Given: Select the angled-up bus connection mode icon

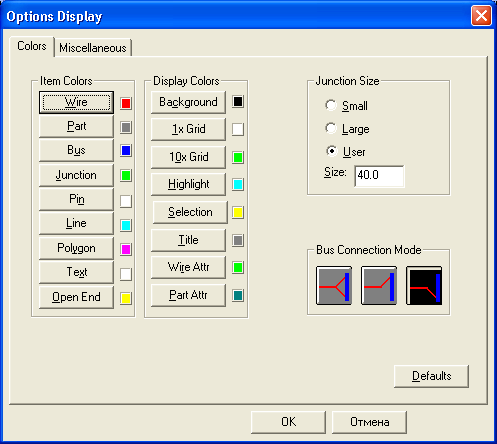Looking at the screenshot, I should [379, 286].
